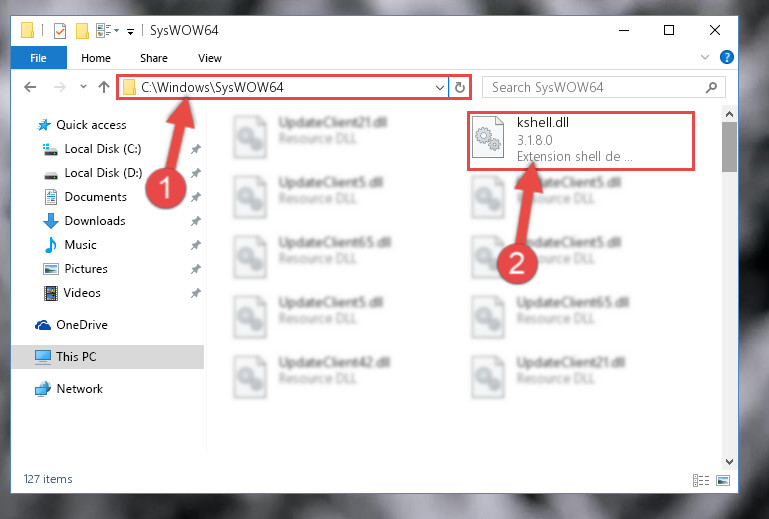Switch to the View tab
Image resolution: width=769 pixels, height=519 pixels.
click(x=210, y=58)
